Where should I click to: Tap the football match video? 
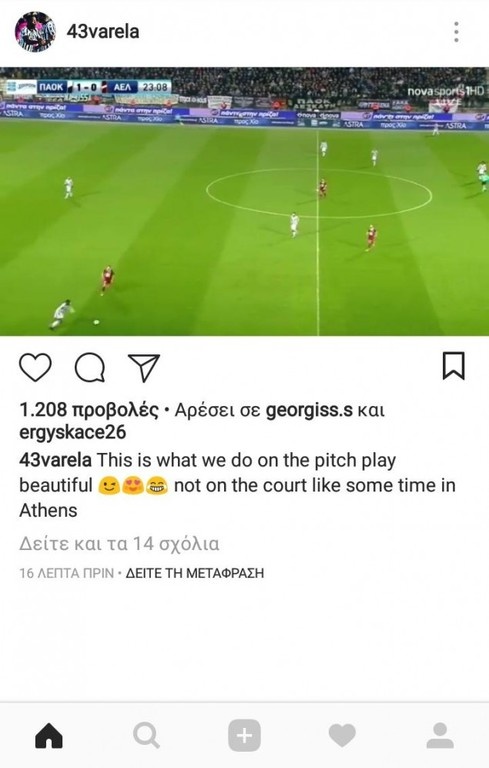244,201
